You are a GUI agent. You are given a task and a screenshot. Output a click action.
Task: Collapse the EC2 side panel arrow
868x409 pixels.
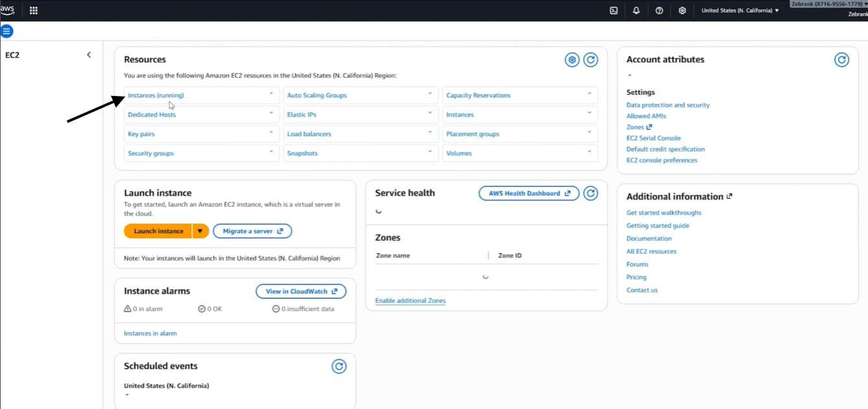coord(89,55)
